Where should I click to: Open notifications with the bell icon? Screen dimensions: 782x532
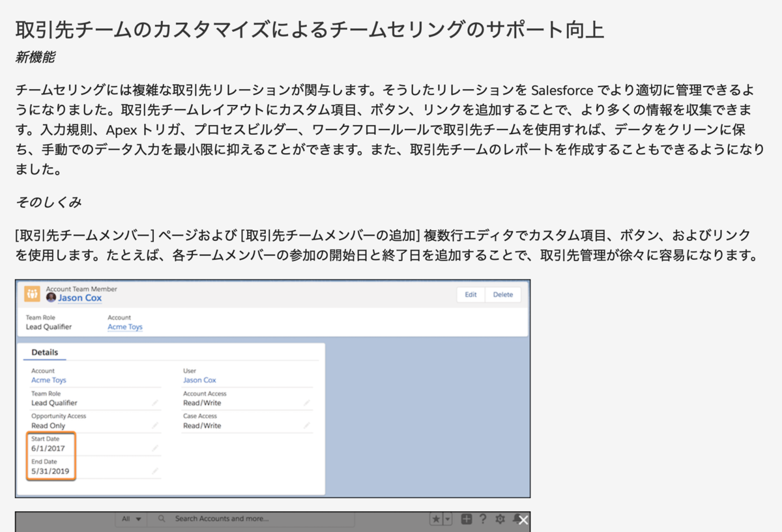[516, 519]
